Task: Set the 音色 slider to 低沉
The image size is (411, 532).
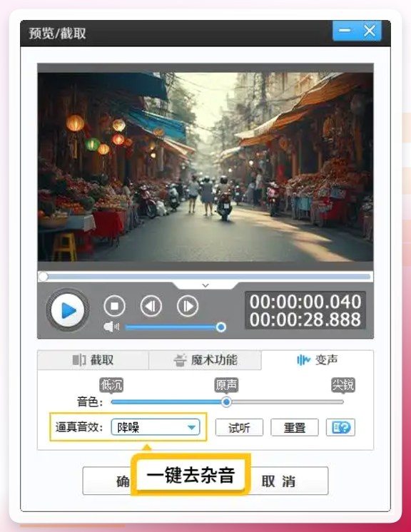Action: coord(112,402)
